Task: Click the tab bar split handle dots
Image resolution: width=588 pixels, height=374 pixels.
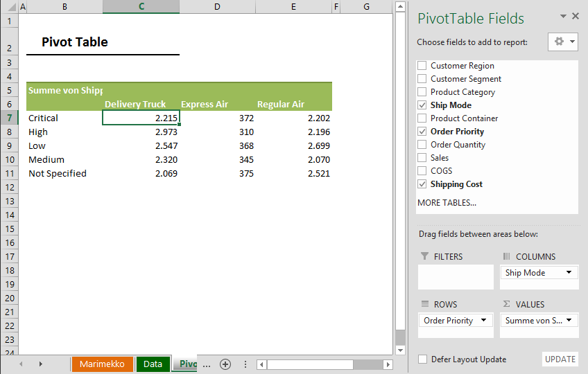Action: coord(245,364)
